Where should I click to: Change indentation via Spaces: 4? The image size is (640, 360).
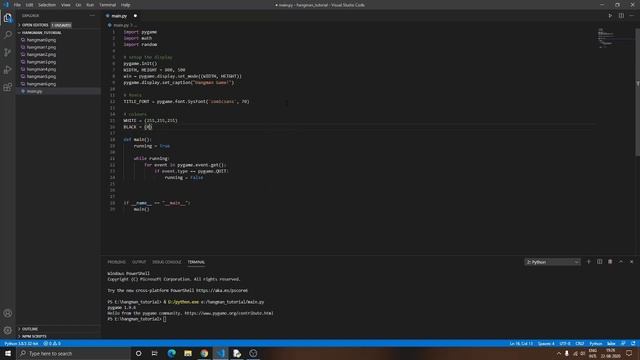(x=546, y=344)
